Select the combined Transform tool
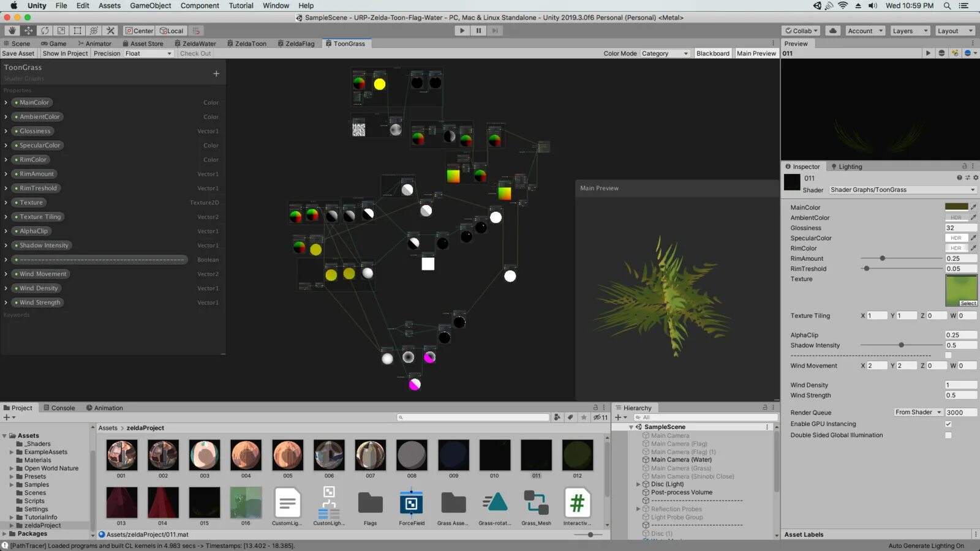Image resolution: width=980 pixels, height=551 pixels. click(x=94, y=31)
